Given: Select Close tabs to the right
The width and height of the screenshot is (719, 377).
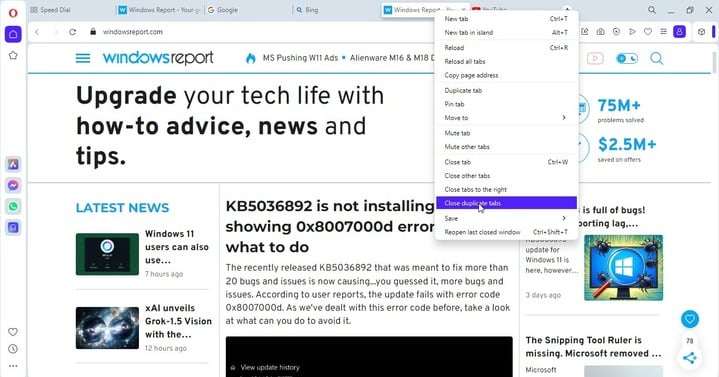Looking at the screenshot, I should (506, 189).
